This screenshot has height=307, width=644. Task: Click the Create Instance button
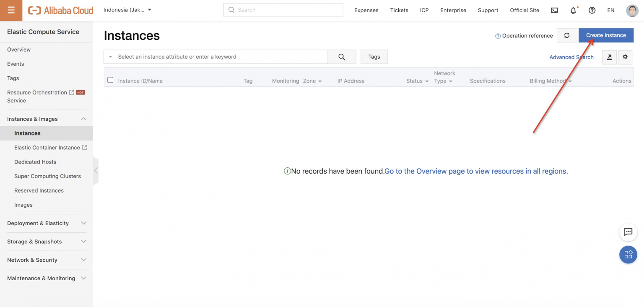pos(606,36)
